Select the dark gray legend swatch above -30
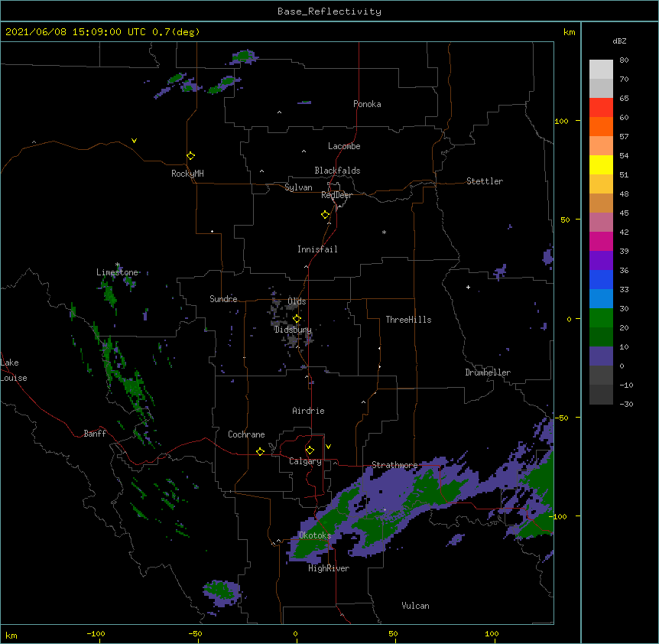 (601, 395)
